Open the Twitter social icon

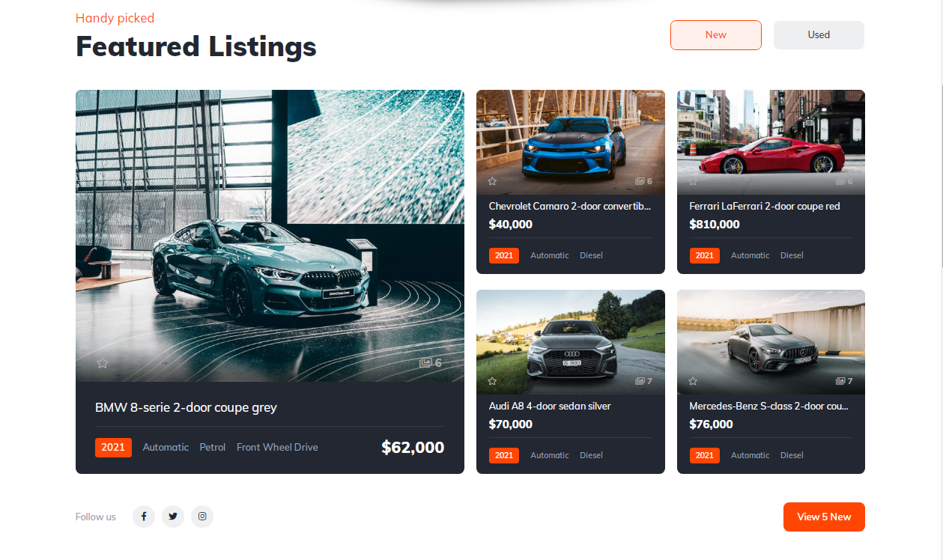[173, 517]
